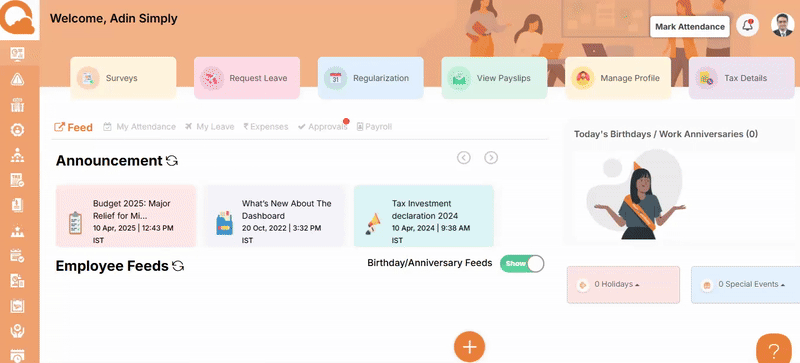The width and height of the screenshot is (800, 363).
Task: Click the company logo icon
Action: (x=19, y=19)
